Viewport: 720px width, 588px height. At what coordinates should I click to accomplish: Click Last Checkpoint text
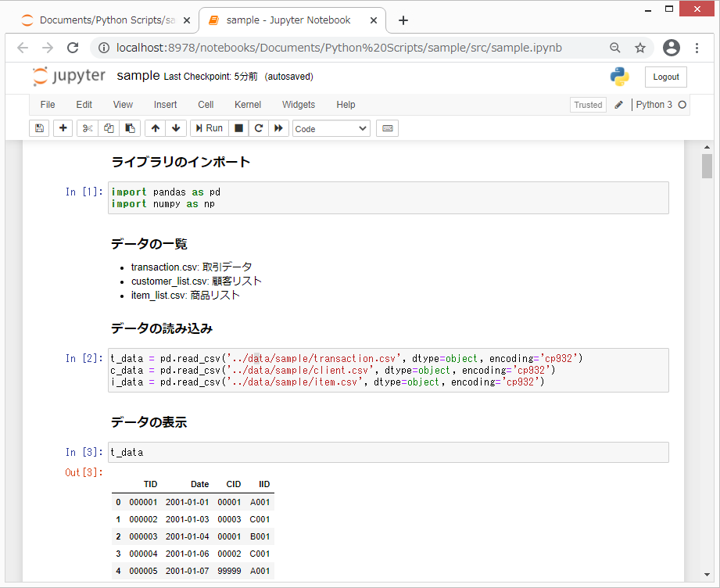(210, 77)
